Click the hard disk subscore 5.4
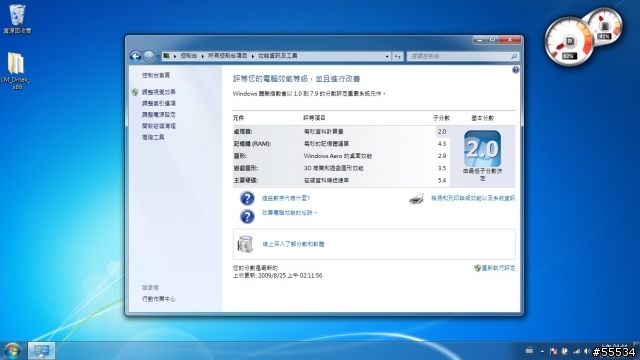Screen dimensions: 640x360 (442, 180)
